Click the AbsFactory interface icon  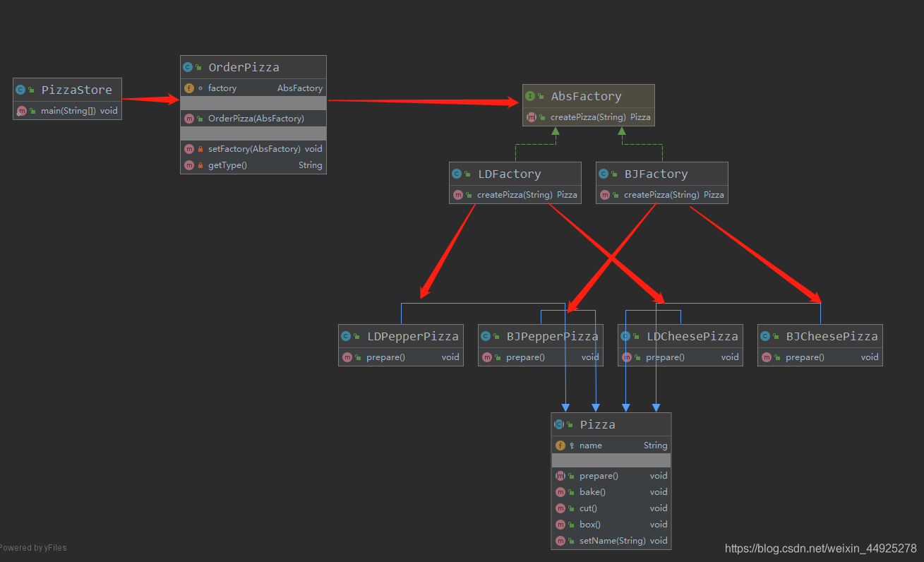pyautogui.click(x=530, y=96)
